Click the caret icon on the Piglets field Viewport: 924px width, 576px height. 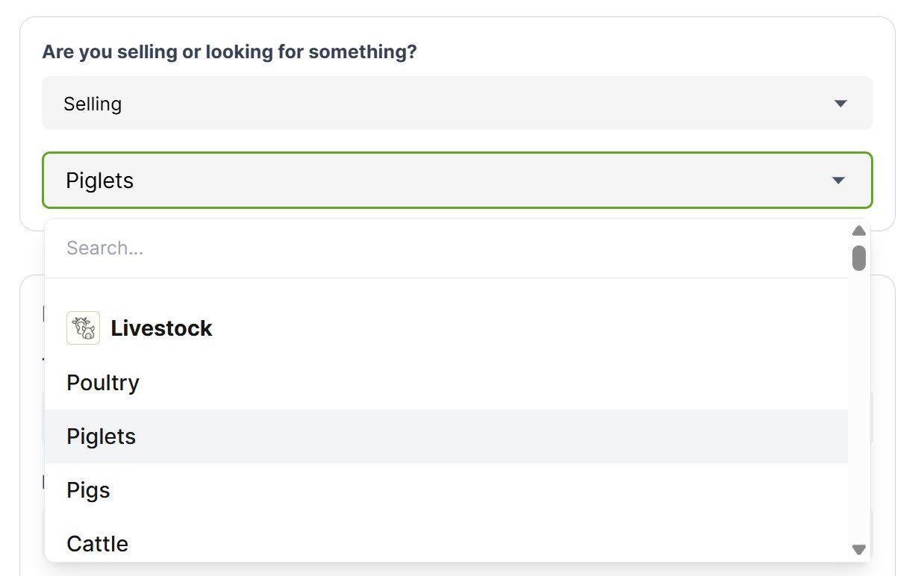click(838, 181)
